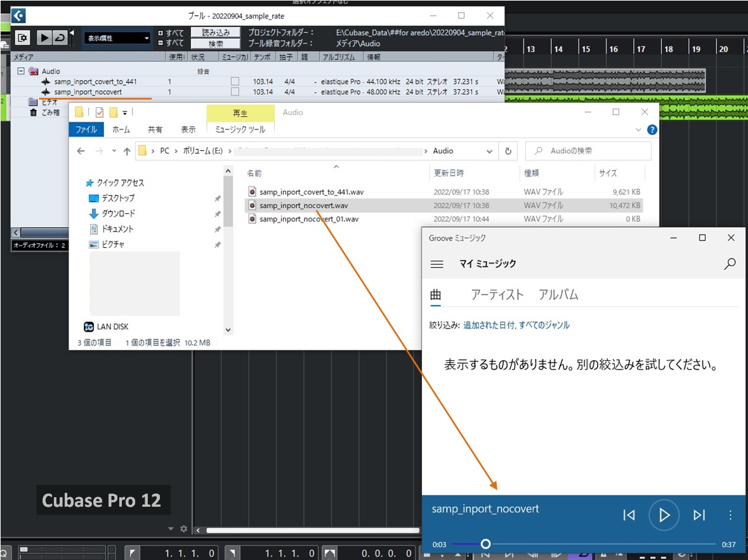Click Groove search magnifier icon
Image resolution: width=748 pixels, height=560 pixels.
pyautogui.click(x=730, y=264)
